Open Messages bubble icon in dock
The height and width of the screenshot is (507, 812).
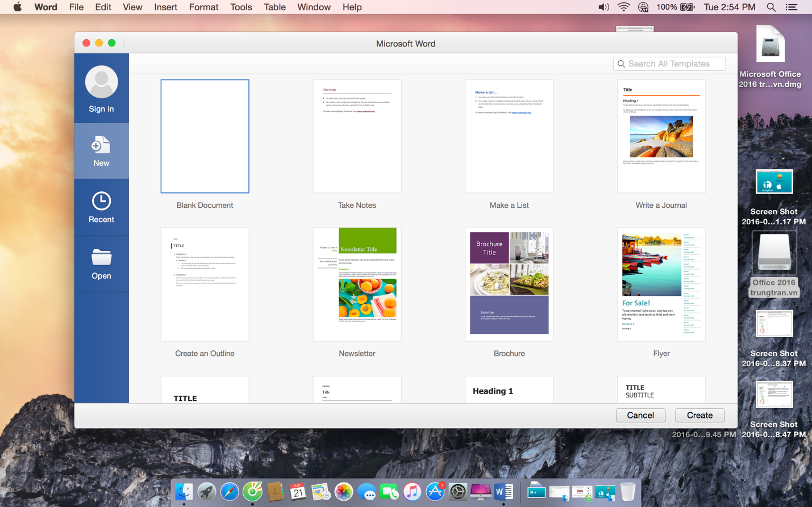point(367,493)
